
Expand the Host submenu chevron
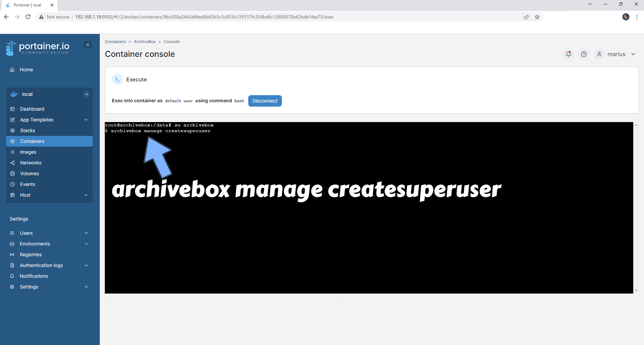click(86, 195)
